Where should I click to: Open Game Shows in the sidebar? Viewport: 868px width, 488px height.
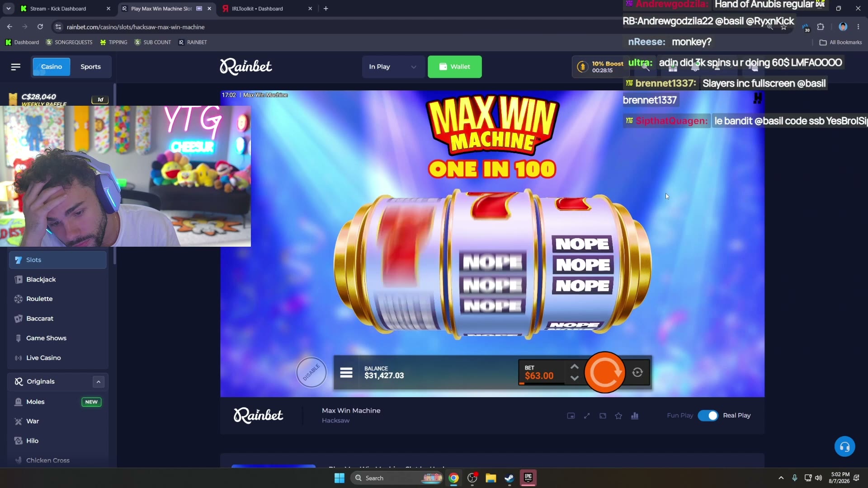tap(57, 338)
